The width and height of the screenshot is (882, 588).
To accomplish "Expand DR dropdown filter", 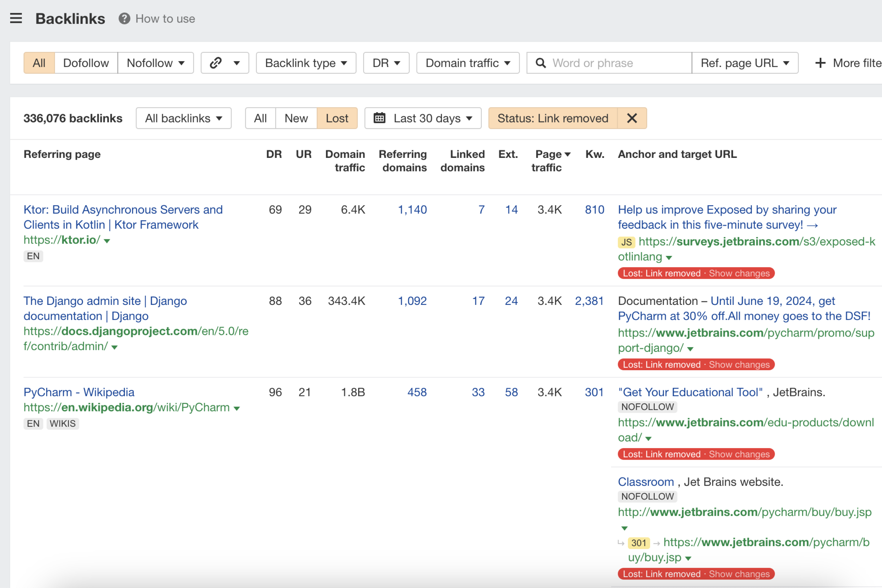I will click(385, 63).
